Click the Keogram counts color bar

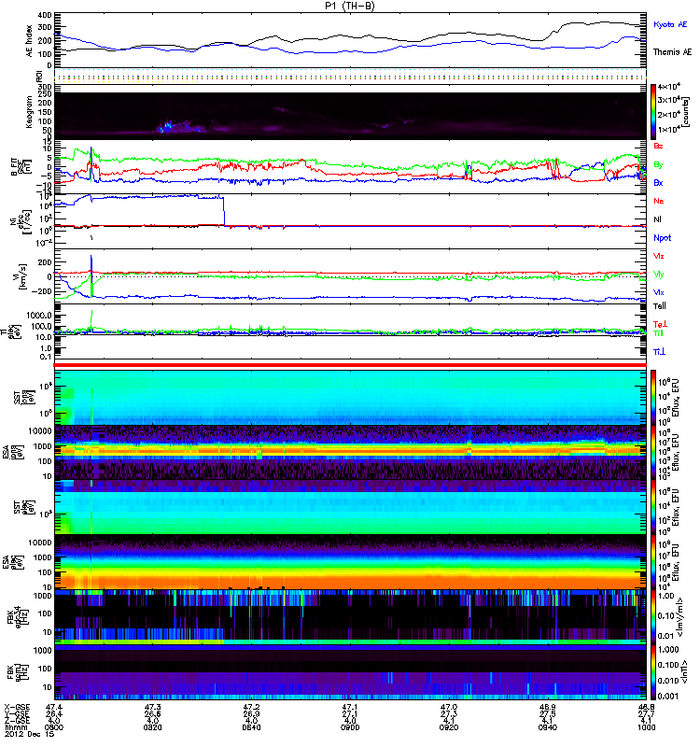tap(655, 111)
